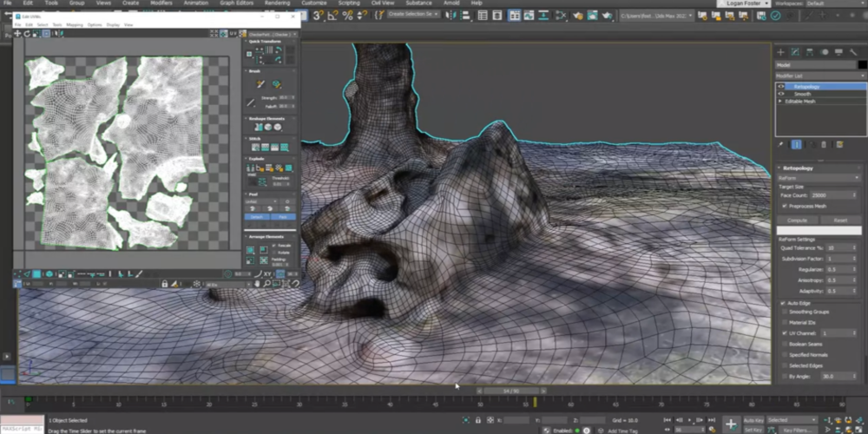Toggle the UV Channel checkbox
Image resolution: width=868 pixels, height=434 pixels.
click(785, 333)
